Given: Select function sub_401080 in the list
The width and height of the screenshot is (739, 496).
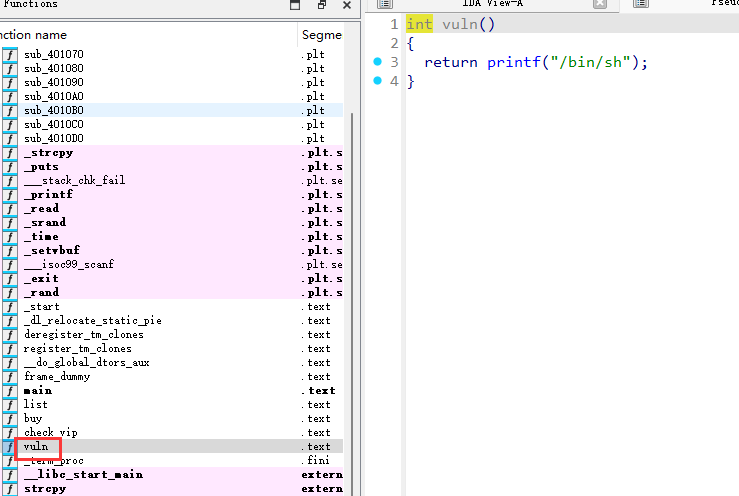Looking at the screenshot, I should pos(172,68).
